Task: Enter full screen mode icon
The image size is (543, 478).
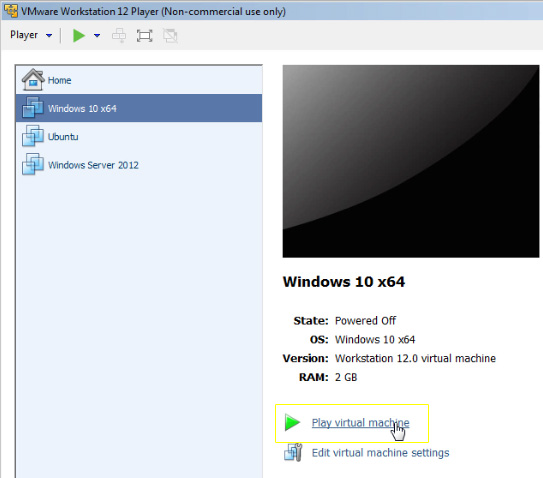Action: (x=144, y=36)
